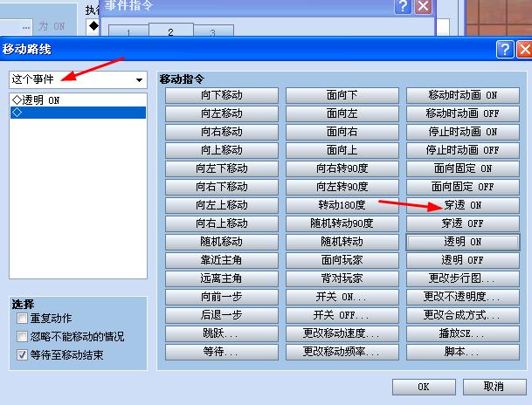
Task: Toggle 忽略不能移动的情况 checkbox
Action: (x=23, y=337)
